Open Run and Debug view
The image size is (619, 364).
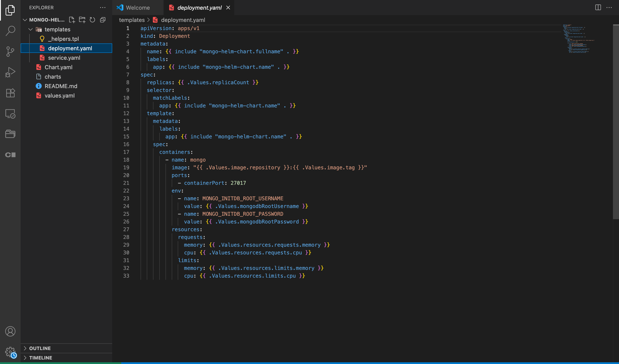pyautogui.click(x=10, y=72)
